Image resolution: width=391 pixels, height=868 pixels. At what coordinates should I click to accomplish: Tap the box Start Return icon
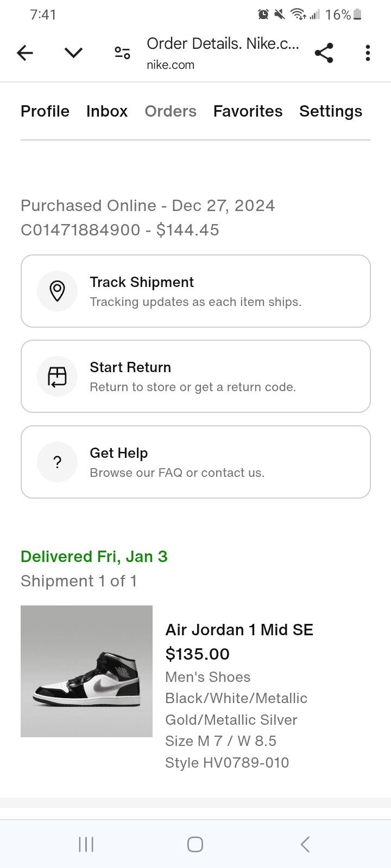57,376
